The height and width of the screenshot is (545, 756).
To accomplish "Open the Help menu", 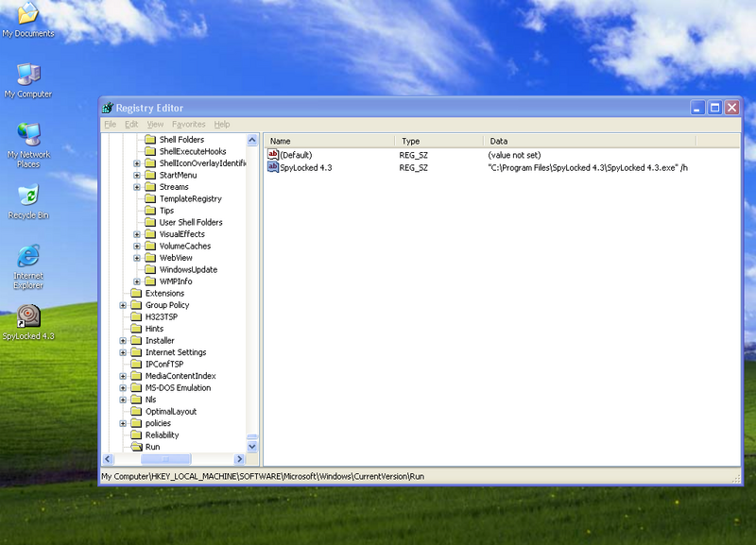I will (x=222, y=125).
